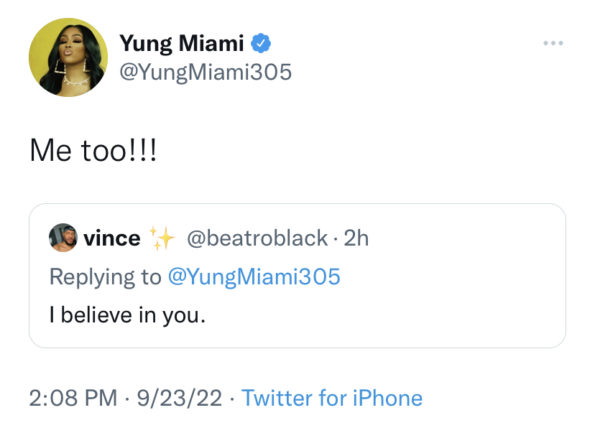The image size is (595, 428).
Task: Click the vince display name
Action: tap(112, 238)
